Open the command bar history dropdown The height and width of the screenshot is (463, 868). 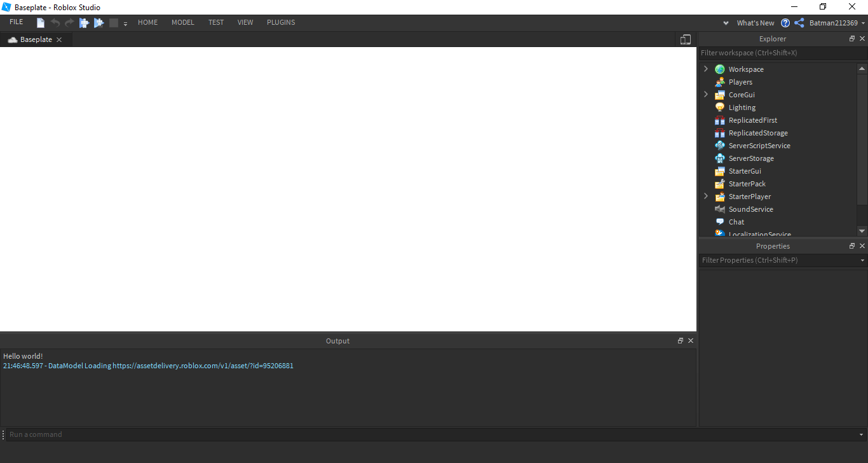[x=861, y=435]
